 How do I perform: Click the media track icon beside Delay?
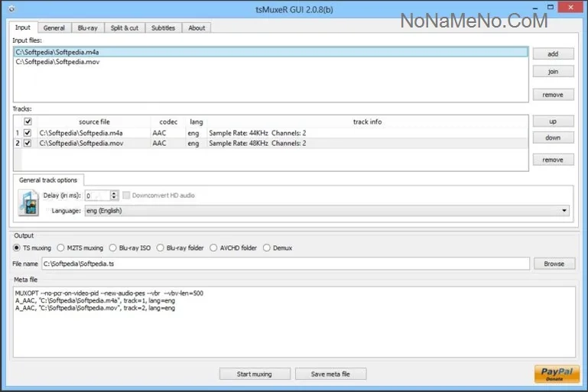[28, 202]
